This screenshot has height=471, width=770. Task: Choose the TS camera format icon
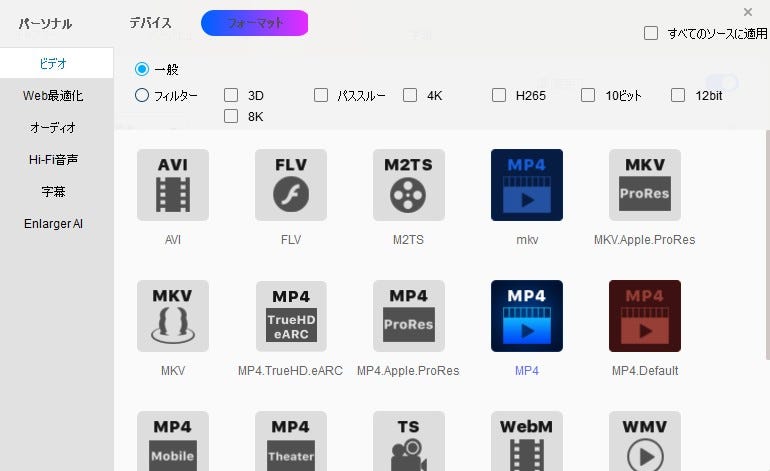click(x=409, y=441)
